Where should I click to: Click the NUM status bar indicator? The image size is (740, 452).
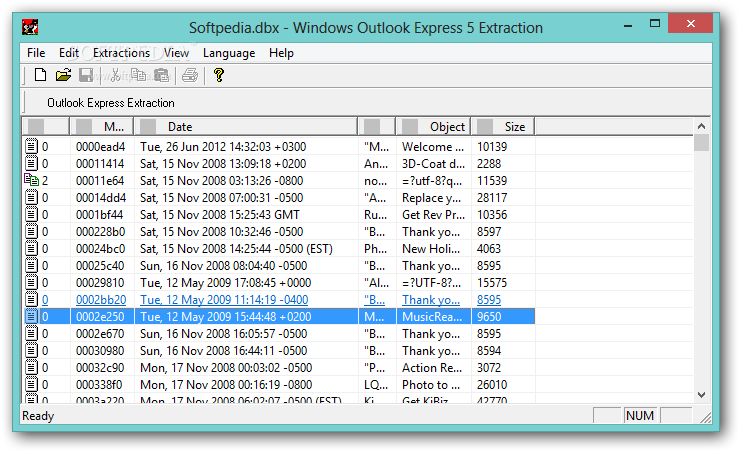[x=640, y=416]
